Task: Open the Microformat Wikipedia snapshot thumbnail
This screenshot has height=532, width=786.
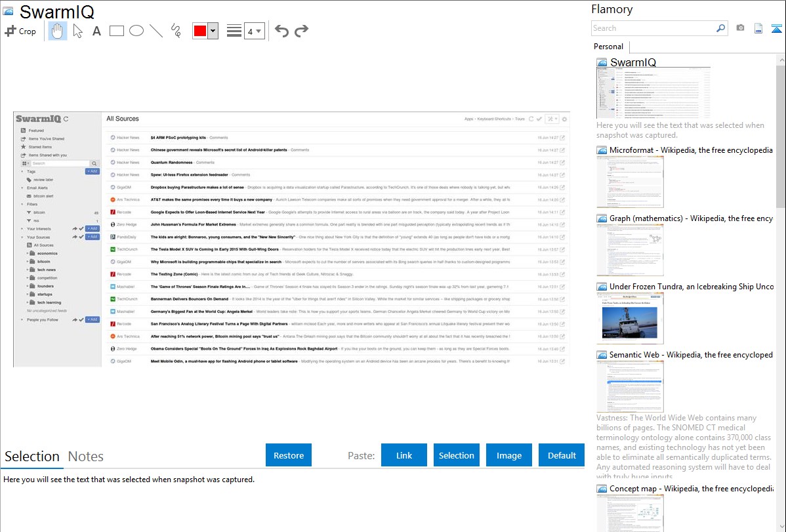Action: [630, 182]
